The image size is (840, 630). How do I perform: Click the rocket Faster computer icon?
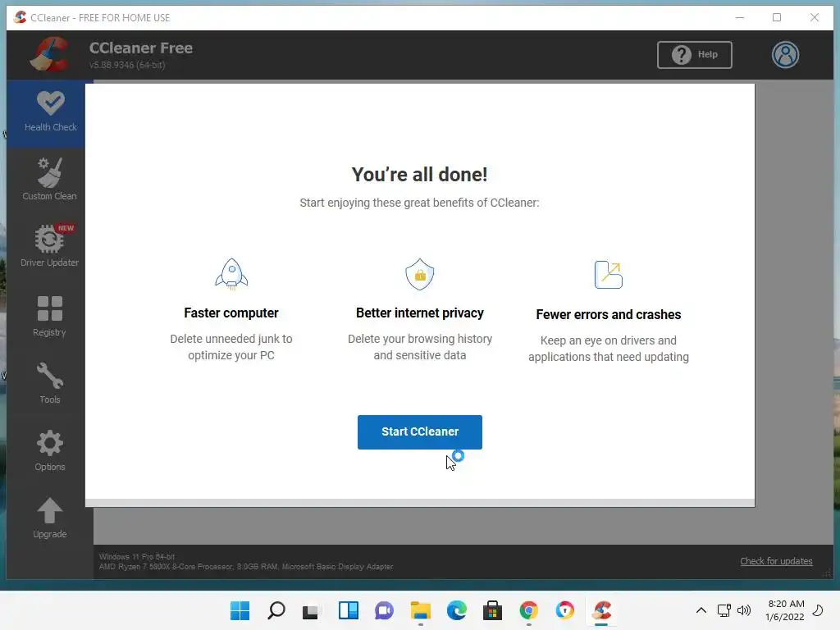[231, 274]
